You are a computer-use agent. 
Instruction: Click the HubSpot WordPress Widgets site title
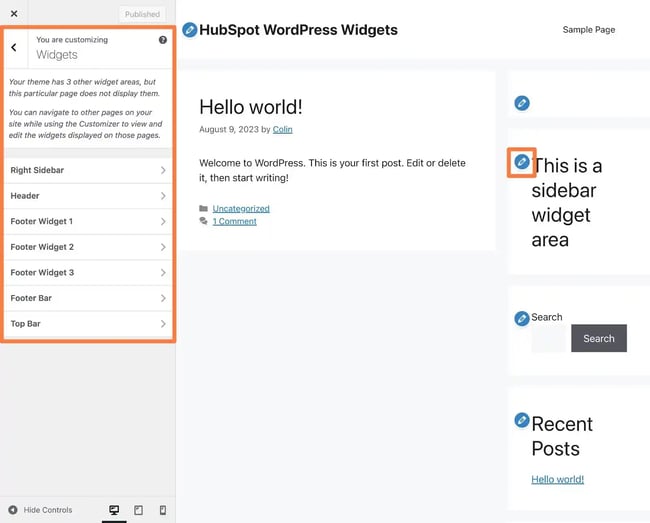coord(298,30)
